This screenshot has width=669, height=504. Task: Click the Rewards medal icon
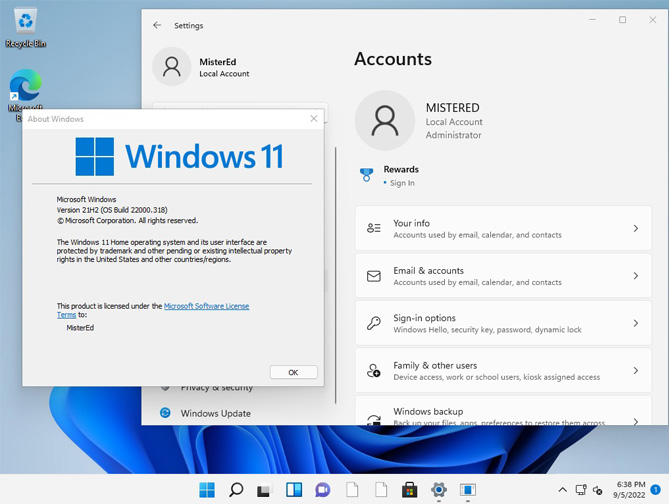pos(366,175)
